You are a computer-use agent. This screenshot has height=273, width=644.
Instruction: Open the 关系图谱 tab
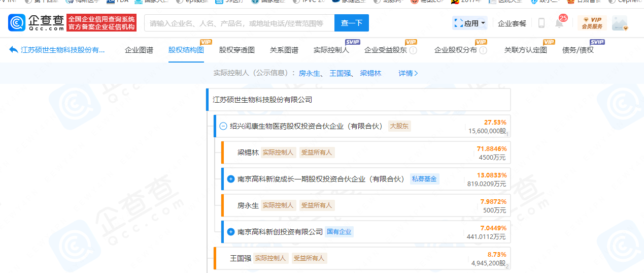(284, 50)
